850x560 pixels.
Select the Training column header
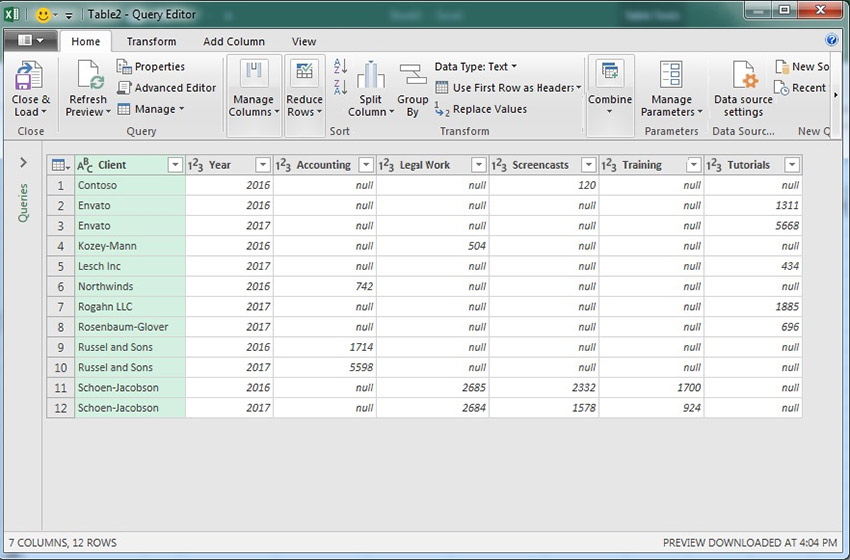[651, 165]
